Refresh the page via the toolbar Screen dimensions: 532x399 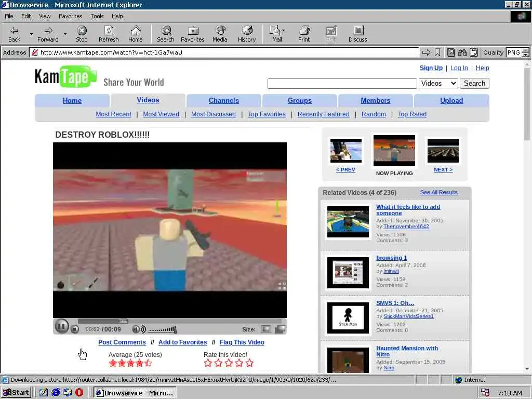[x=109, y=34]
